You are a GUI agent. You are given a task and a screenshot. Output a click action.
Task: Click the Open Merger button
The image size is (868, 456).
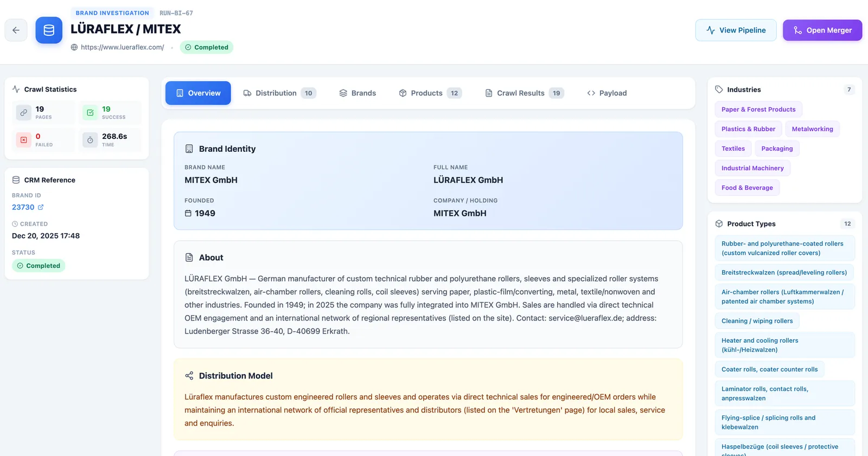[822, 30]
